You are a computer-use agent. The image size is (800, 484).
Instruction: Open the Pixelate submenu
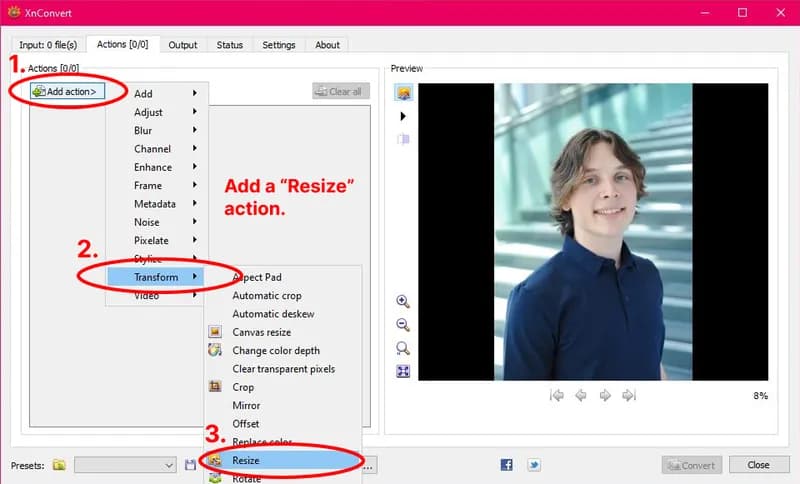pyautogui.click(x=157, y=240)
